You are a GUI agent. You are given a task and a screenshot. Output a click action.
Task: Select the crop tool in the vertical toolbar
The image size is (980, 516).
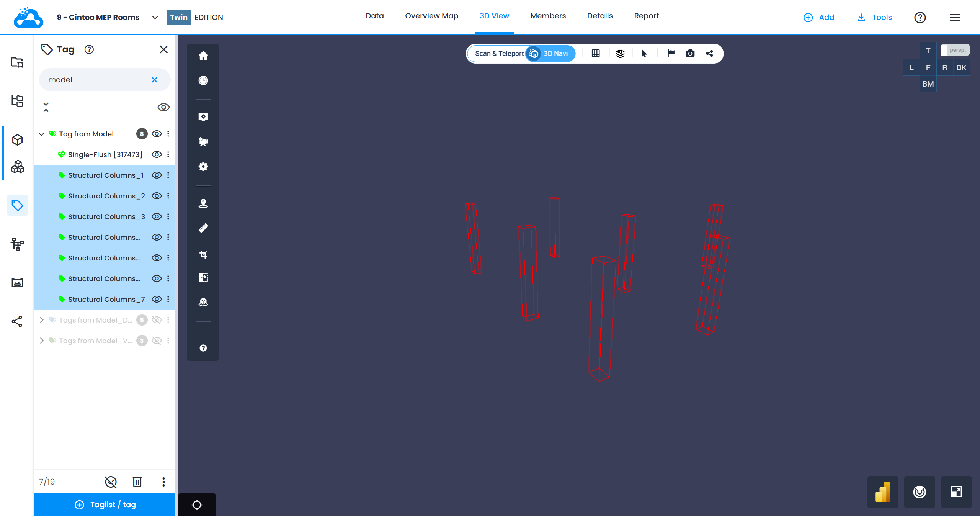tap(203, 254)
